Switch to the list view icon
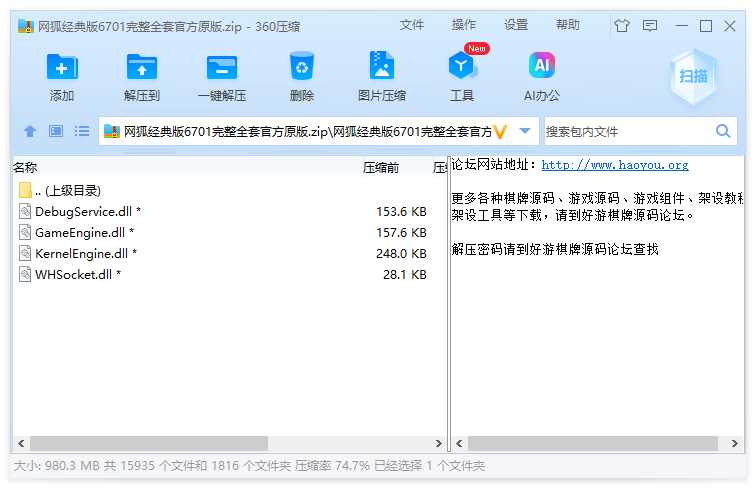Screen dimensions: 756x488 [x=81, y=131]
